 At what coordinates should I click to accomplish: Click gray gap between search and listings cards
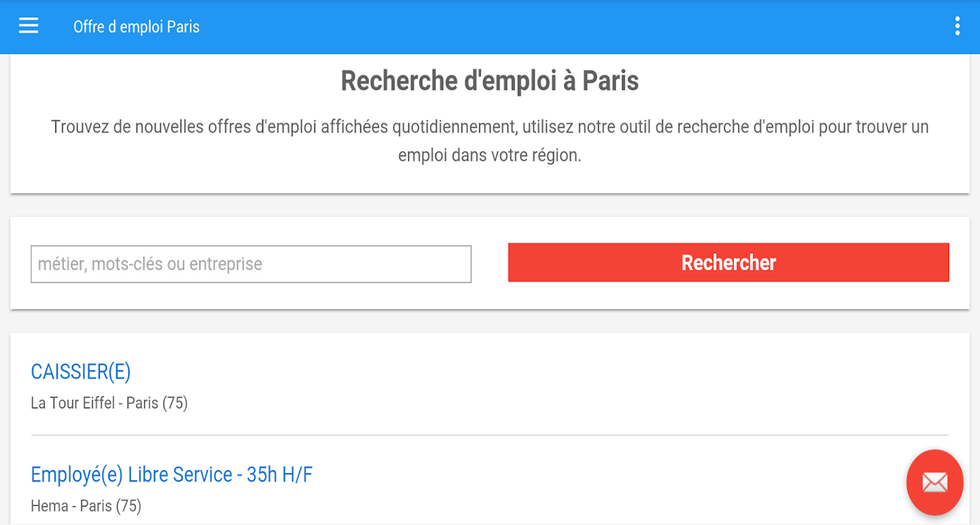pyautogui.click(x=489, y=321)
